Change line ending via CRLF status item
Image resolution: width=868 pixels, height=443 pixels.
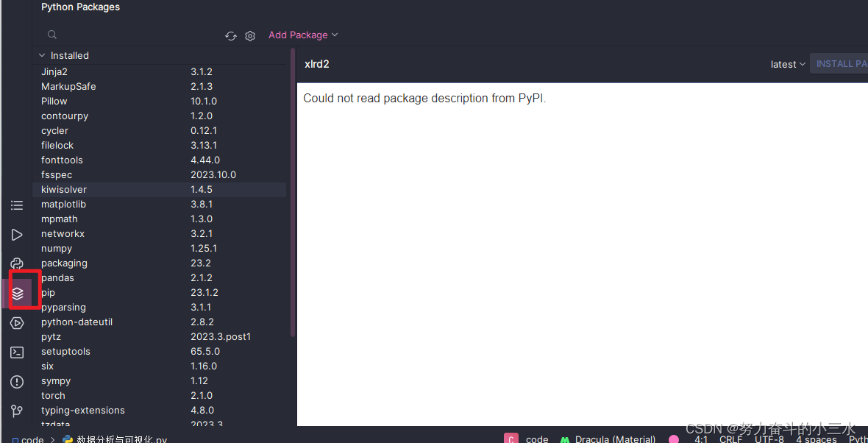click(730, 438)
